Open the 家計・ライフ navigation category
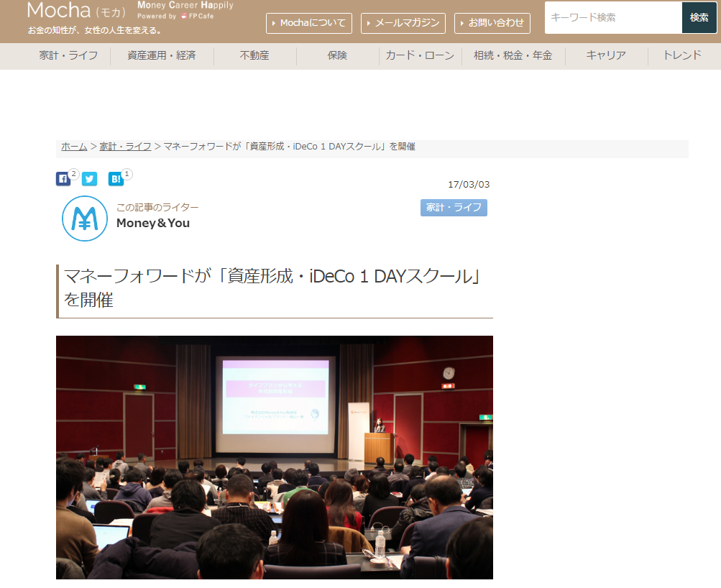Image resolution: width=721 pixels, height=588 pixels. 68,55
